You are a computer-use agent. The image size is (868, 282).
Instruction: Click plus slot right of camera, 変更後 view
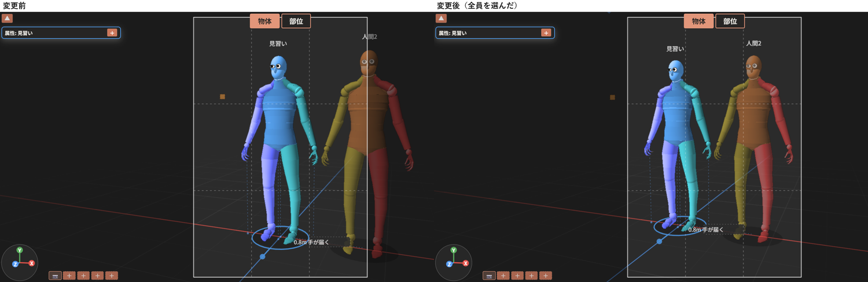coord(503,276)
